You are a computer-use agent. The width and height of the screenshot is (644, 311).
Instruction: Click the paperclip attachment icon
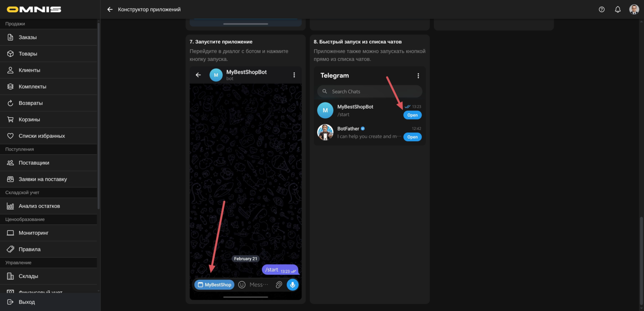[x=279, y=284]
